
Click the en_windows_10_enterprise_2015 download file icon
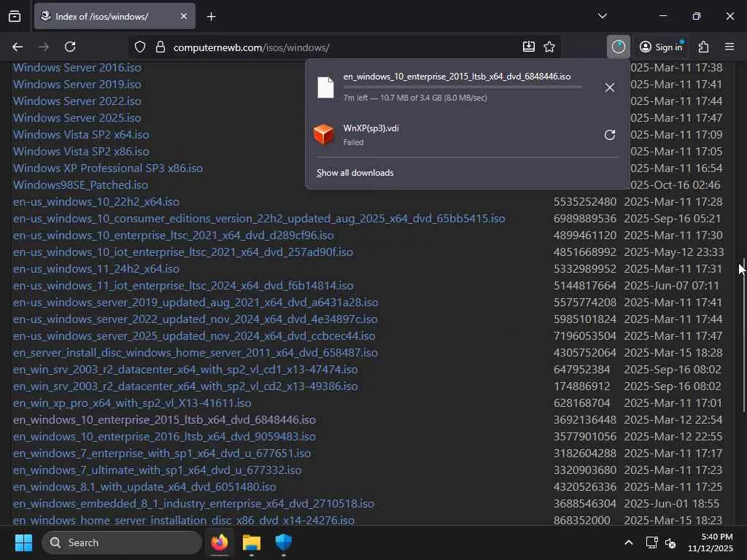[x=325, y=87]
